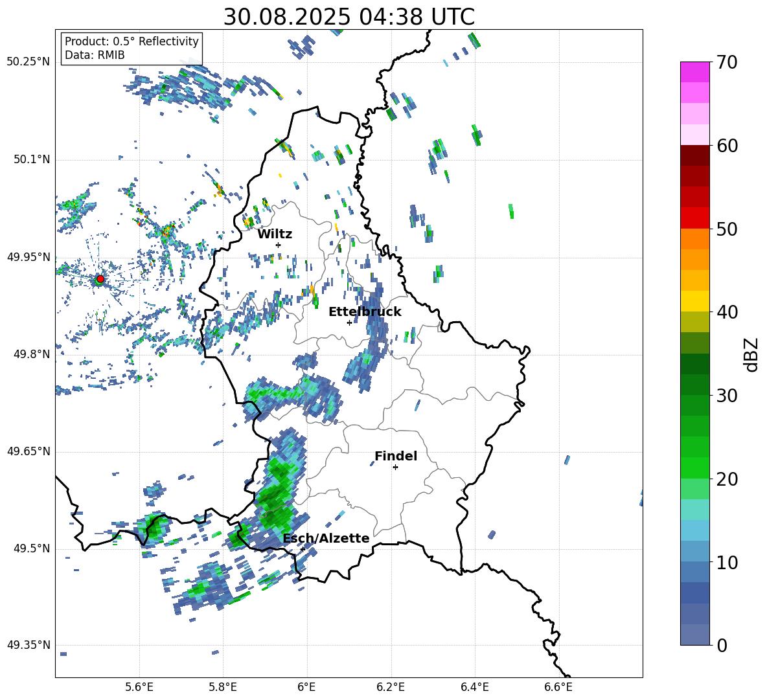Click the 70 colorbar tick label
Viewport: 767px width, 700px height.
(727, 62)
